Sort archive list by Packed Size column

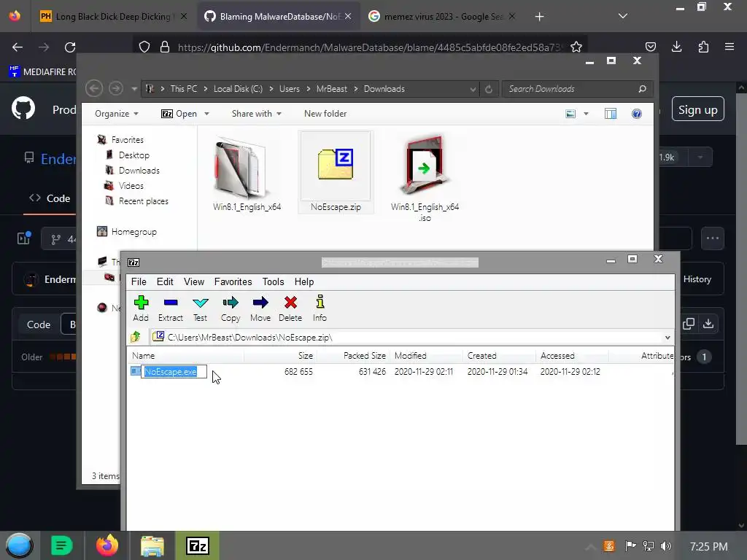(x=353, y=356)
